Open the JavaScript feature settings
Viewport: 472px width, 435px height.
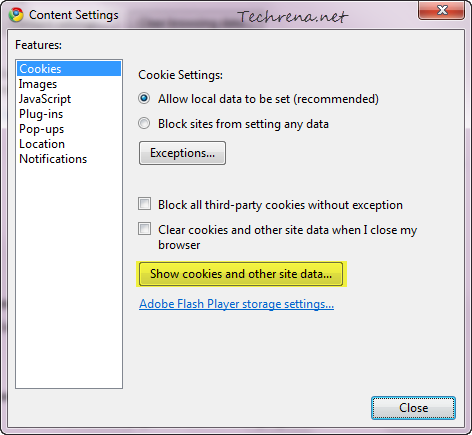click(45, 99)
